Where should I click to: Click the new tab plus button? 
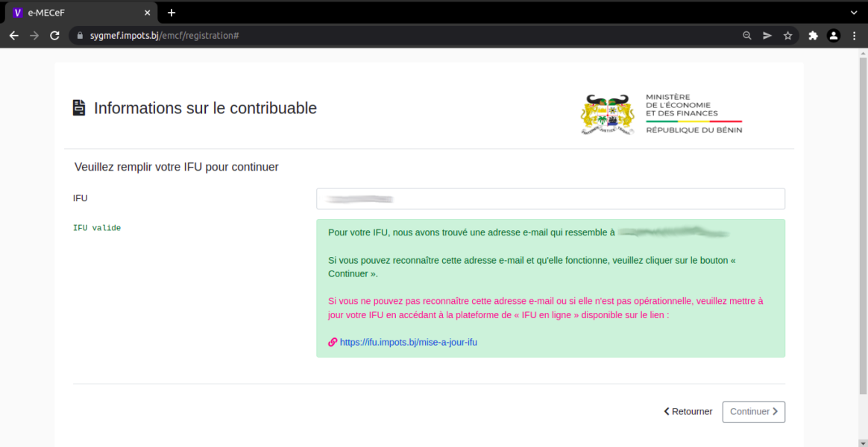pos(172,12)
